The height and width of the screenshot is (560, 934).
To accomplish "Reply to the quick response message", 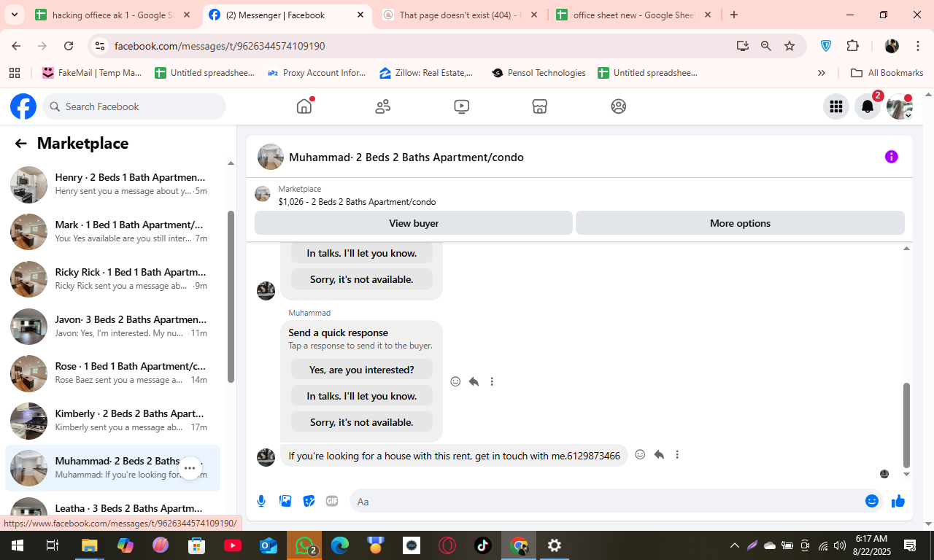I will 474,381.
